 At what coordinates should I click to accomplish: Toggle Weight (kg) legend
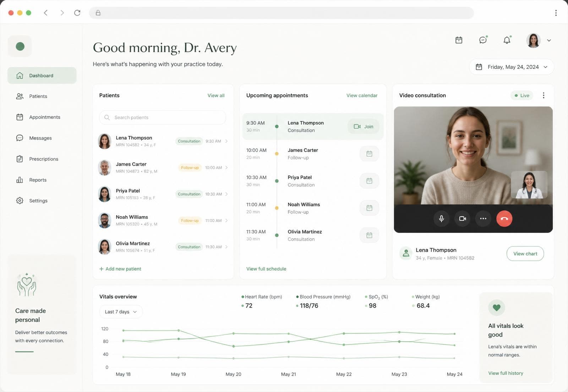pyautogui.click(x=426, y=297)
